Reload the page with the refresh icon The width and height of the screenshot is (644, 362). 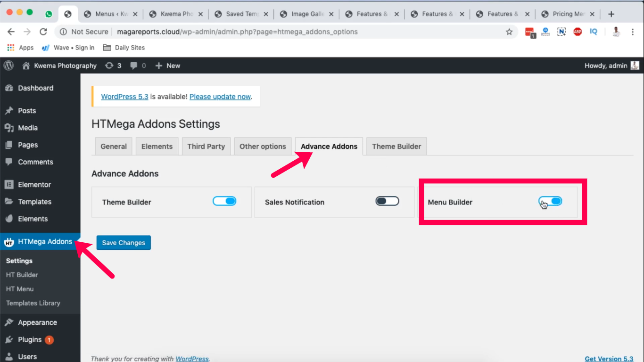pyautogui.click(x=43, y=32)
